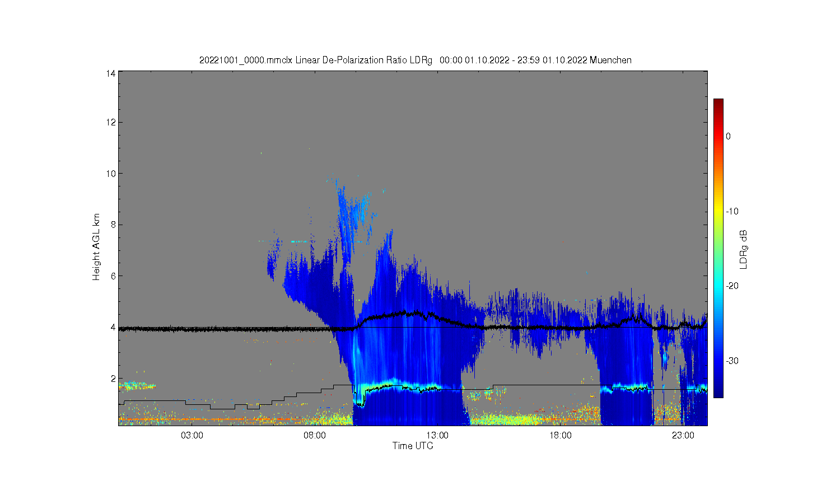Click the colorbar tick label 0
The height and width of the screenshot is (504, 840).
tap(728, 136)
